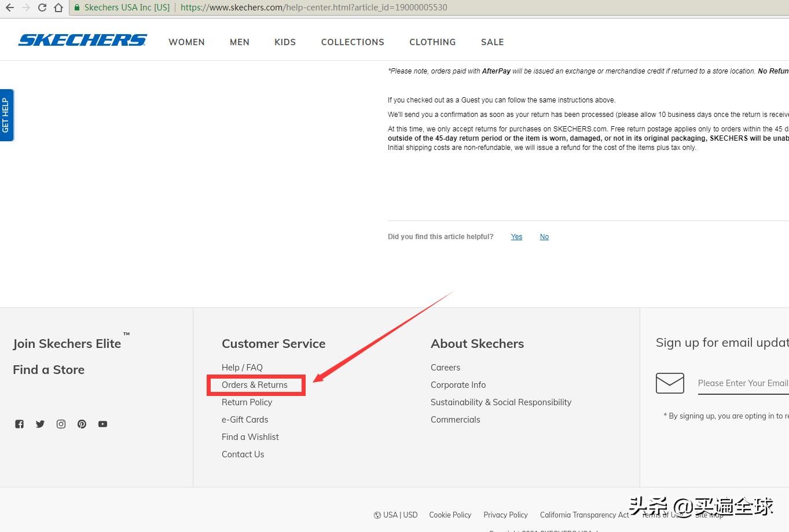Go back using the browser back arrow
The image size is (789, 532).
9,8
